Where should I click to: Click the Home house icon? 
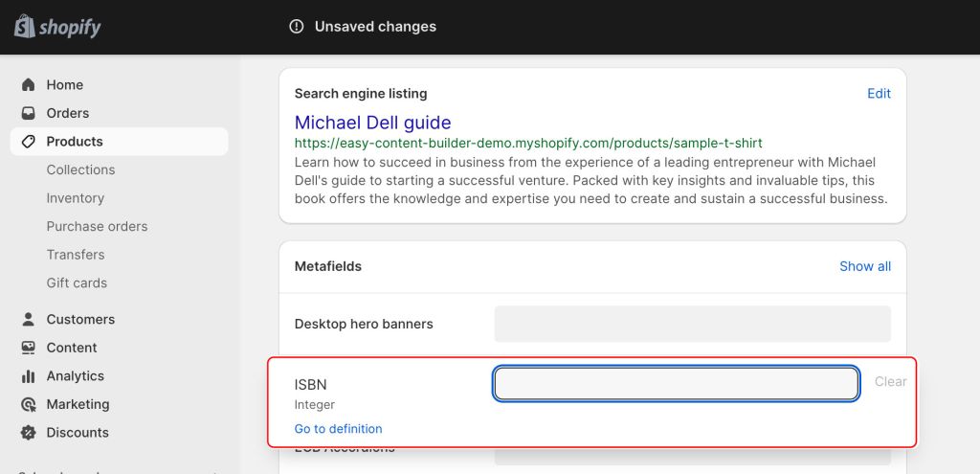pyautogui.click(x=28, y=84)
